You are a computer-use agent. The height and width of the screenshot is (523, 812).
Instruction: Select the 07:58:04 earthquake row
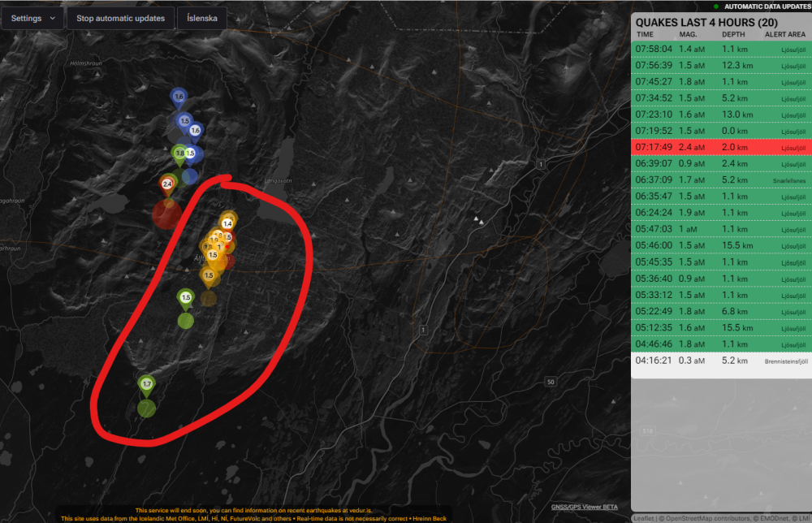click(720, 49)
